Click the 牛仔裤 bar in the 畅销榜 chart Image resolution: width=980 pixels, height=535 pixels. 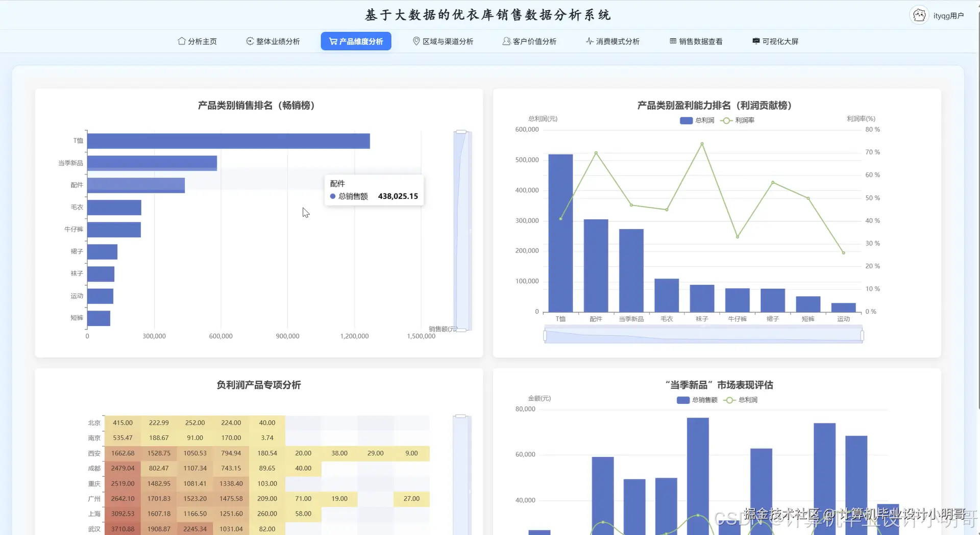coord(114,230)
